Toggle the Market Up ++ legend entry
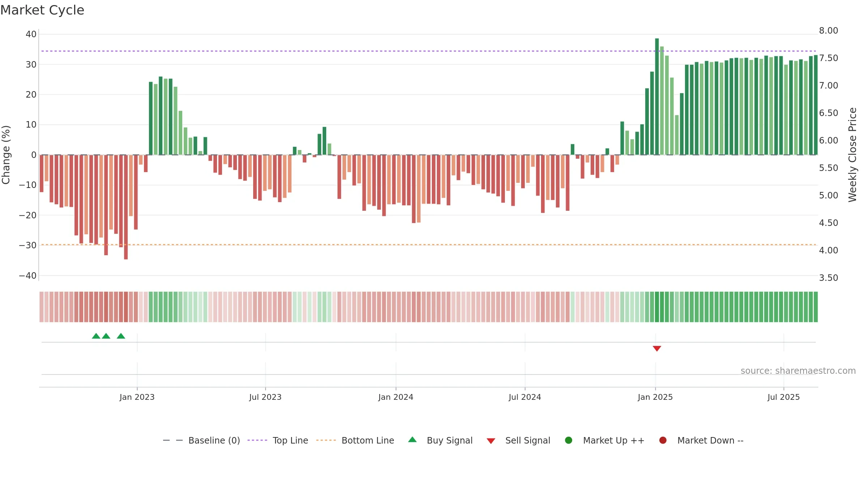Image resolution: width=868 pixels, height=488 pixels. coord(605,440)
